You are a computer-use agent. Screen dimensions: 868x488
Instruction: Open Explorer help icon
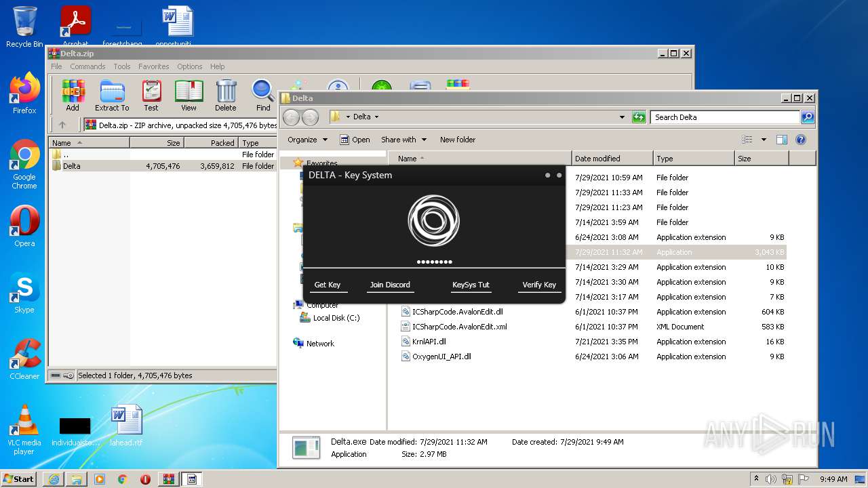[801, 140]
